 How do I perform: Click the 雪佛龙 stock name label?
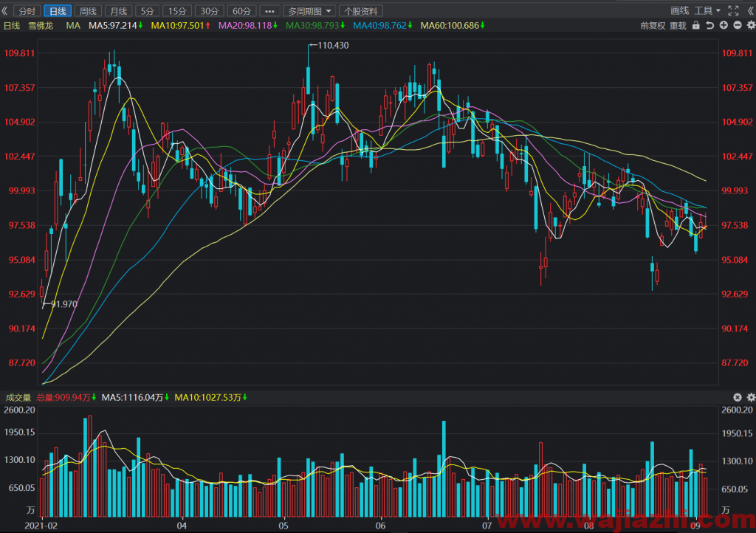(x=41, y=26)
